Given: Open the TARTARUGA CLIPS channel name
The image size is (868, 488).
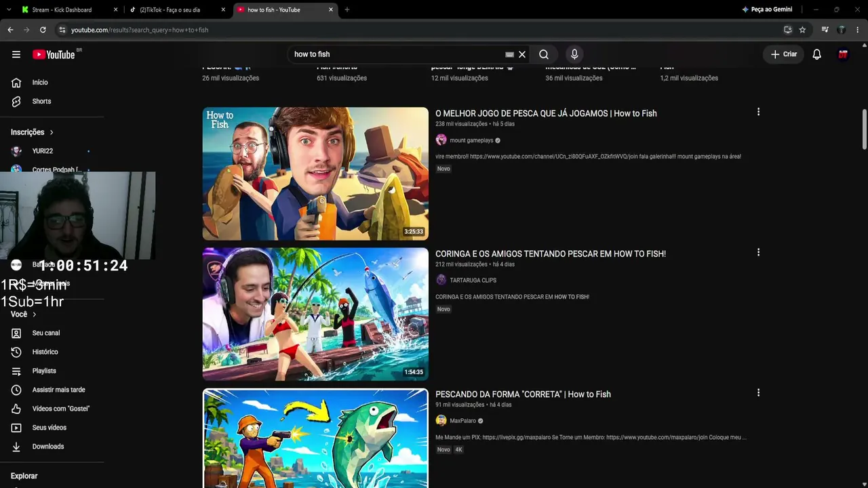Looking at the screenshot, I should click(x=473, y=280).
